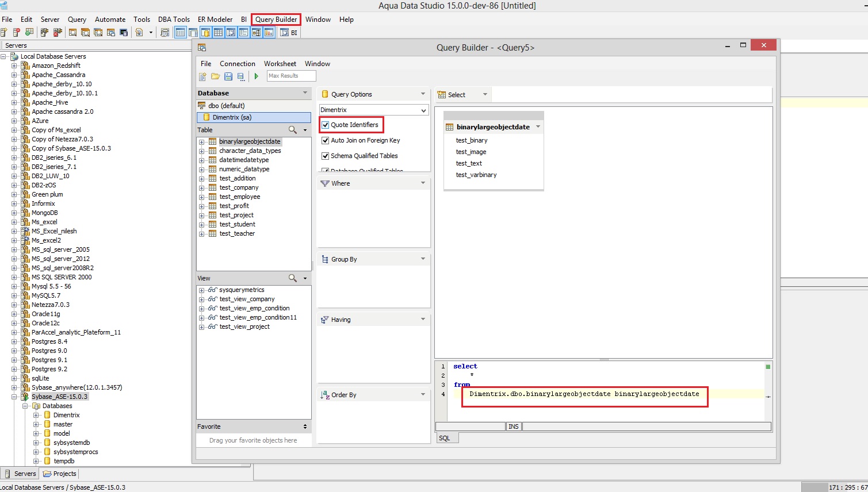Toggle Auto Join on Foreign Key checkbox
Viewport: 868px width, 492px height.
(326, 140)
